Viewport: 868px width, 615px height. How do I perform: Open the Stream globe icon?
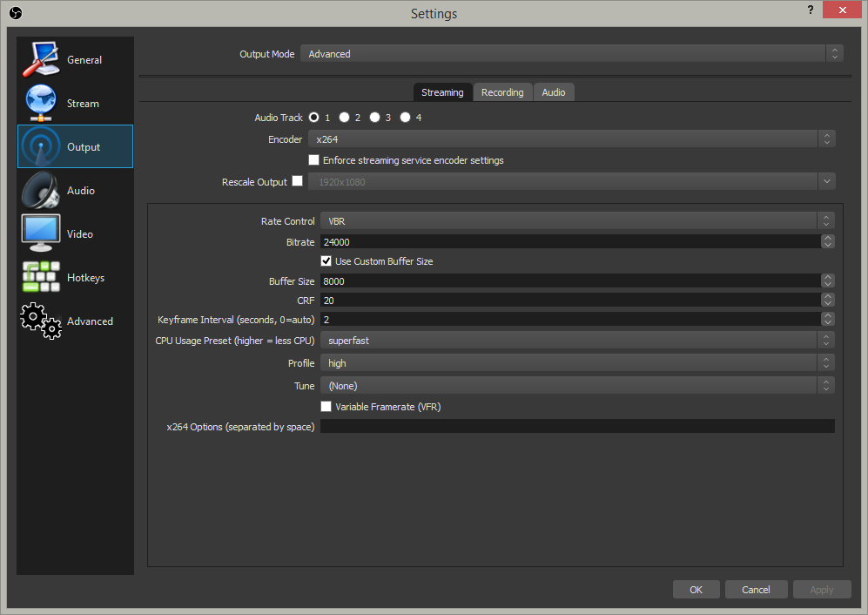pyautogui.click(x=41, y=103)
